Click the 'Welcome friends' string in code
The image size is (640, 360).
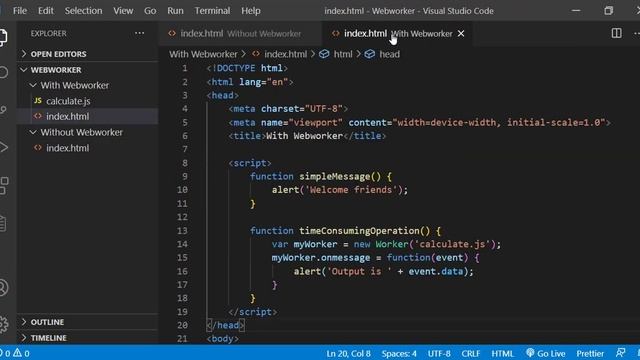point(351,190)
